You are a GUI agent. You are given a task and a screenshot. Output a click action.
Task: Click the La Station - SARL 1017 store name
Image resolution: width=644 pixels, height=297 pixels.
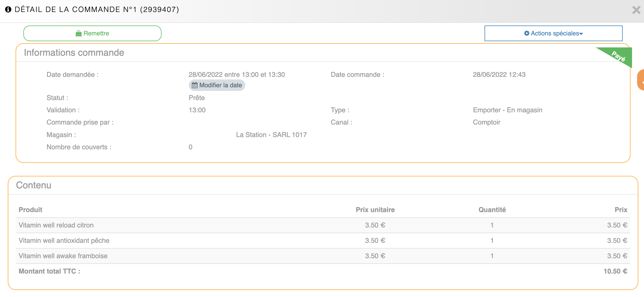click(x=271, y=135)
